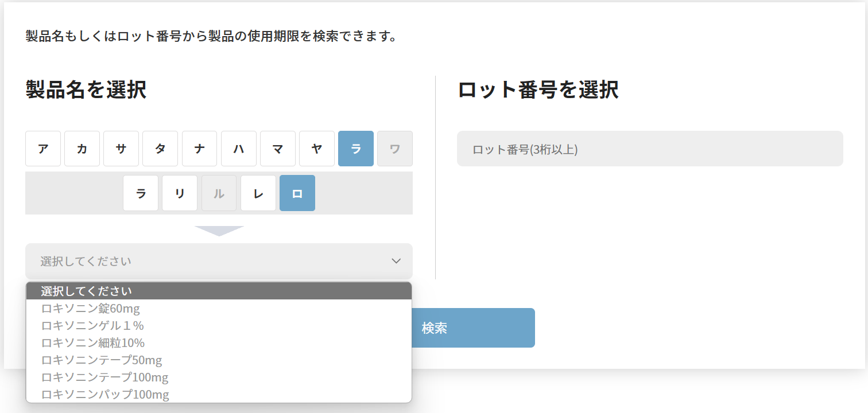Image resolution: width=868 pixels, height=413 pixels.
Task: Click the greyed-out ワ button
Action: 395,149
